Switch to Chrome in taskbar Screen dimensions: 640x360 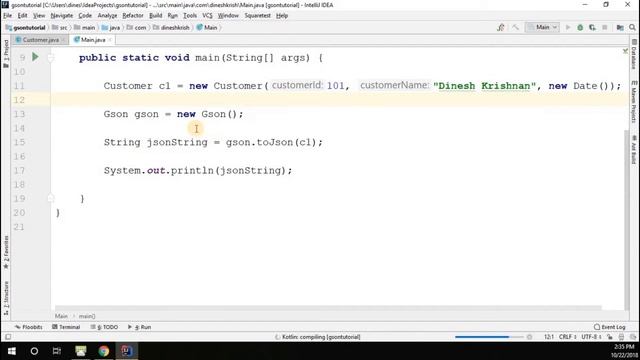104,351
